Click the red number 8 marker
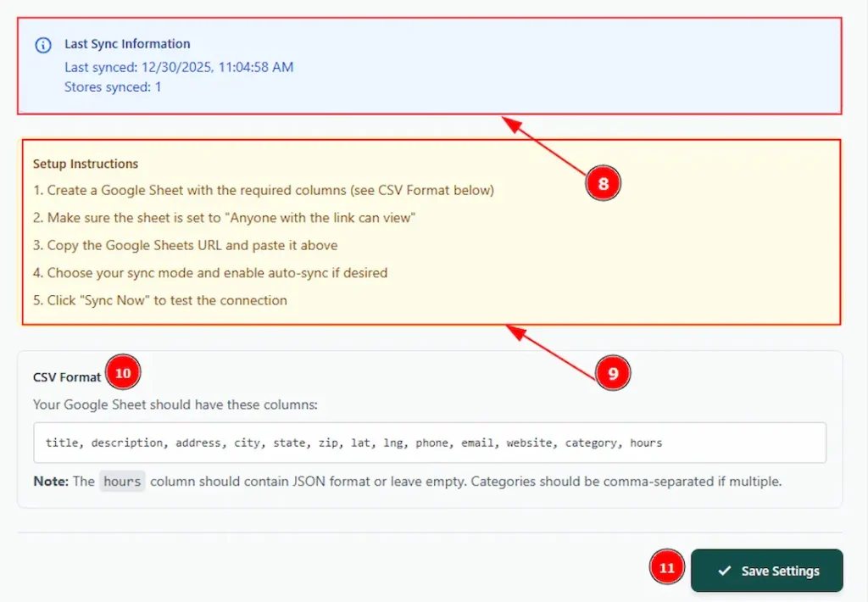 604,183
